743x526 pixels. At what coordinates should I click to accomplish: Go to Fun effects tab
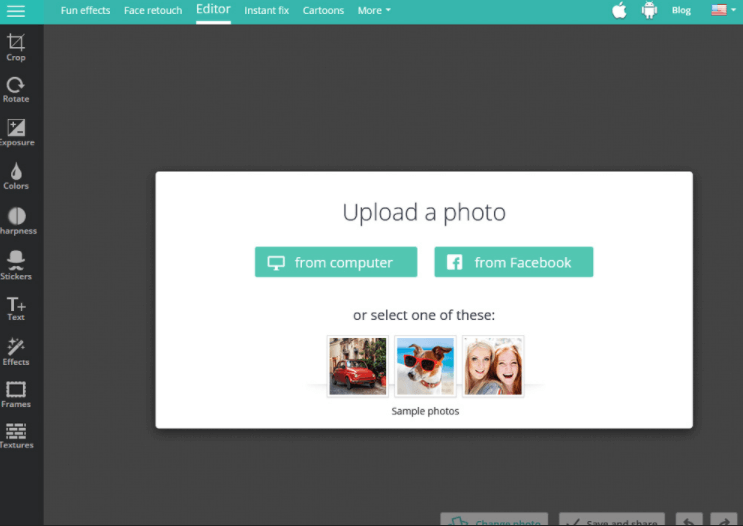tap(85, 10)
